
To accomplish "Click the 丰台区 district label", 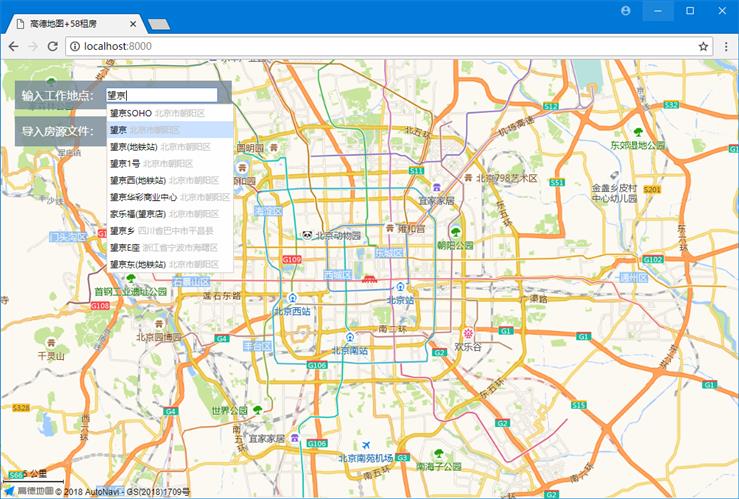I will (x=257, y=346).
